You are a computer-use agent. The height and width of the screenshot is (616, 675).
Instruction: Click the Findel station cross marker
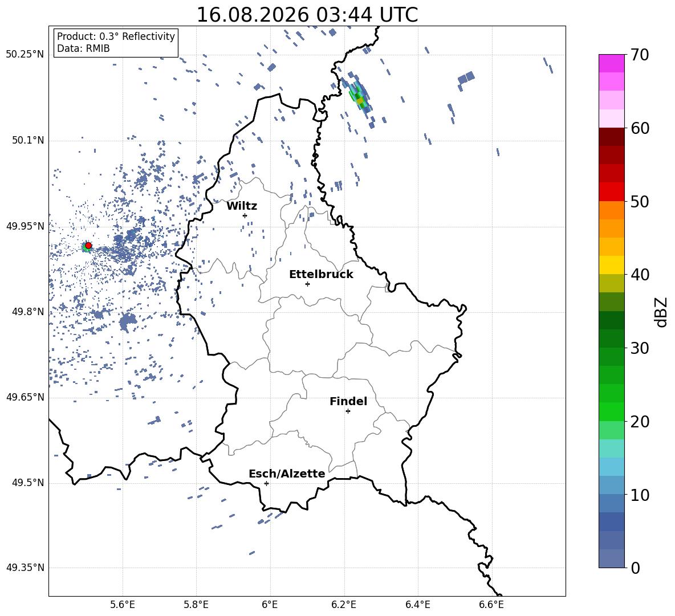(348, 411)
